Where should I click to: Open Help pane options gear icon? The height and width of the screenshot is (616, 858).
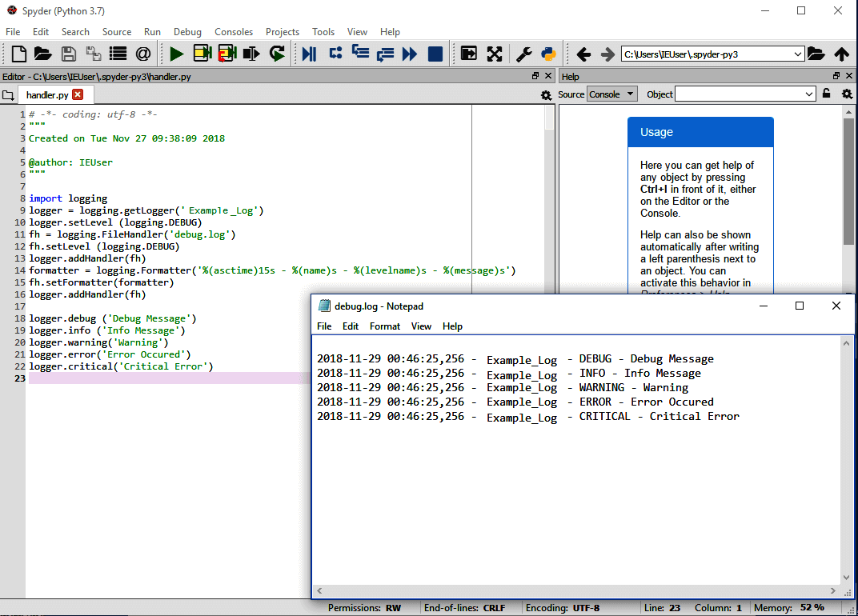[x=847, y=94]
